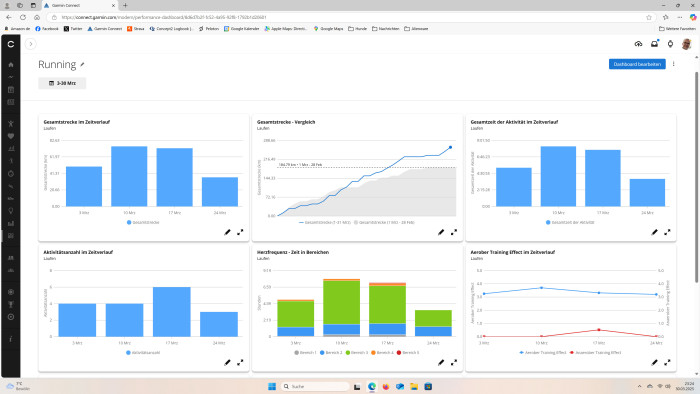Edit the Aerober Training Effect chart

point(654,362)
